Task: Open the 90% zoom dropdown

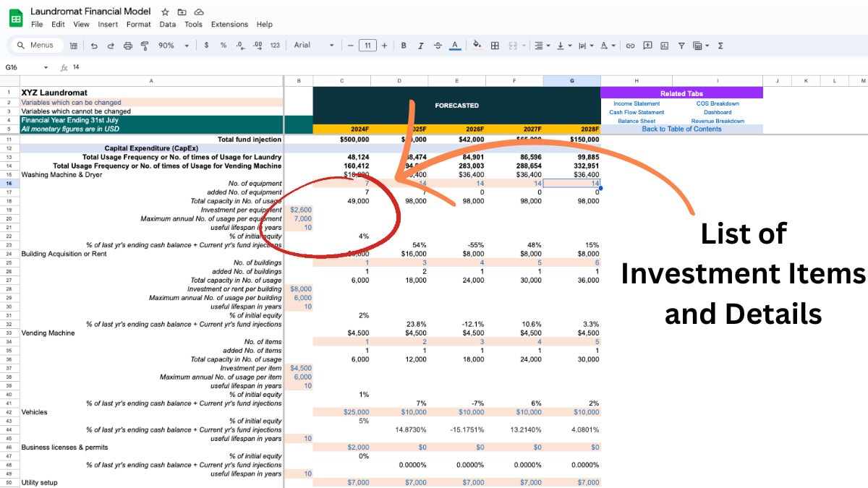Action: 174,46
